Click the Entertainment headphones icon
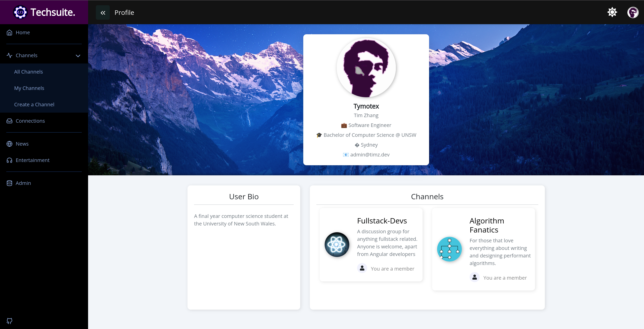The image size is (644, 329). pos(9,160)
